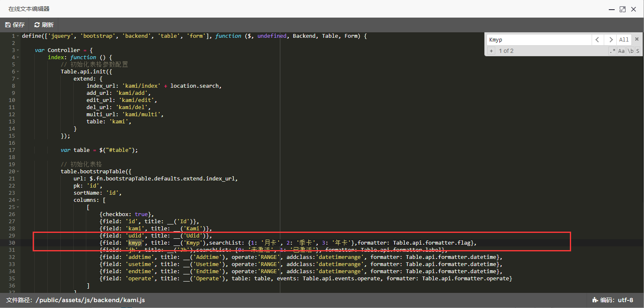644x308 pixels.
Task: Toggle RegExp search option
Action: [x=613, y=51]
